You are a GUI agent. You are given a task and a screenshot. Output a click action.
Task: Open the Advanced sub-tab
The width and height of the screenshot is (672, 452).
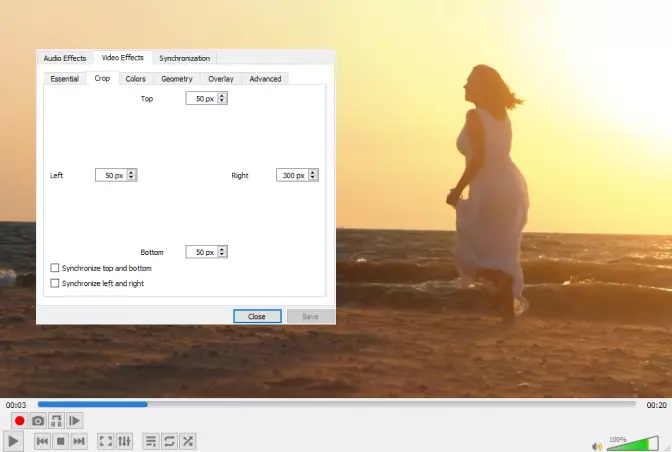tap(265, 79)
